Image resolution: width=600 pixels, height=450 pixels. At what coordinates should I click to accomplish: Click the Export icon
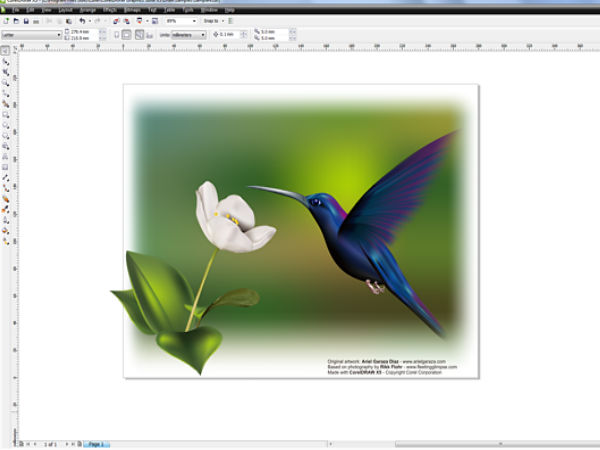(x=126, y=21)
